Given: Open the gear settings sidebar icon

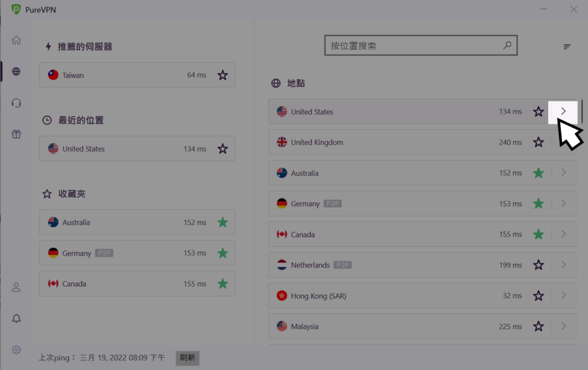Looking at the screenshot, I should [16, 350].
